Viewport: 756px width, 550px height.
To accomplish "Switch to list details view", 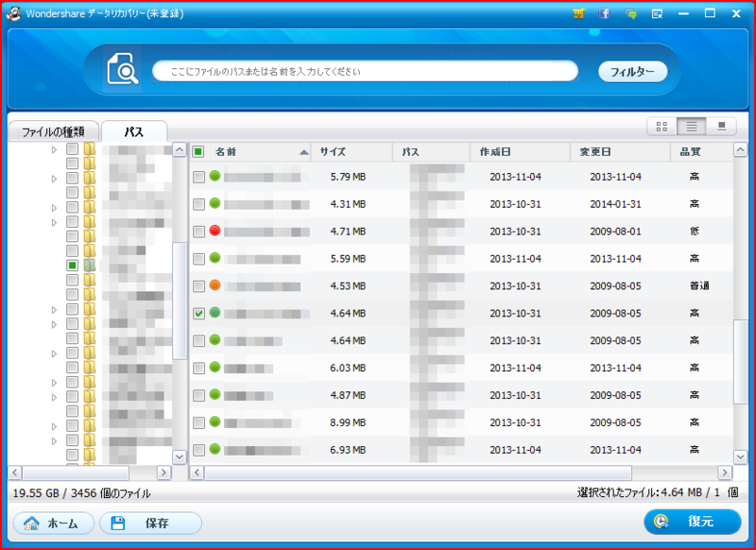I will point(692,127).
